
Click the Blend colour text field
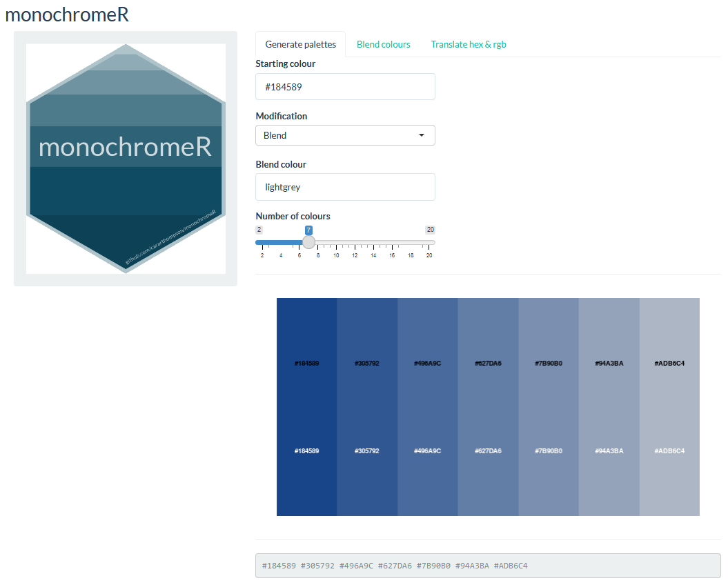click(345, 187)
